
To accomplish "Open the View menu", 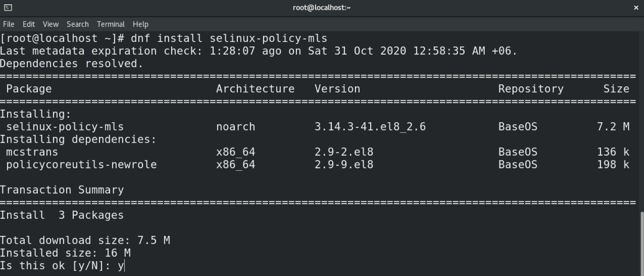I will click(50, 24).
